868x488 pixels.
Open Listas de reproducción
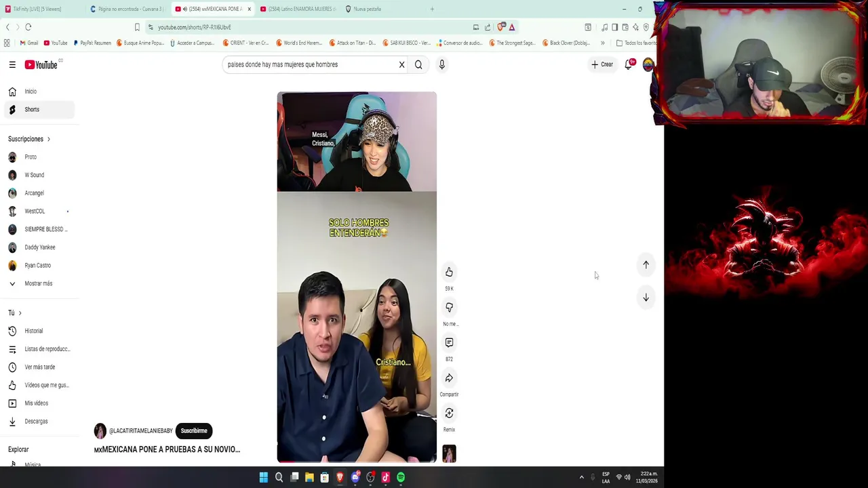(39, 349)
